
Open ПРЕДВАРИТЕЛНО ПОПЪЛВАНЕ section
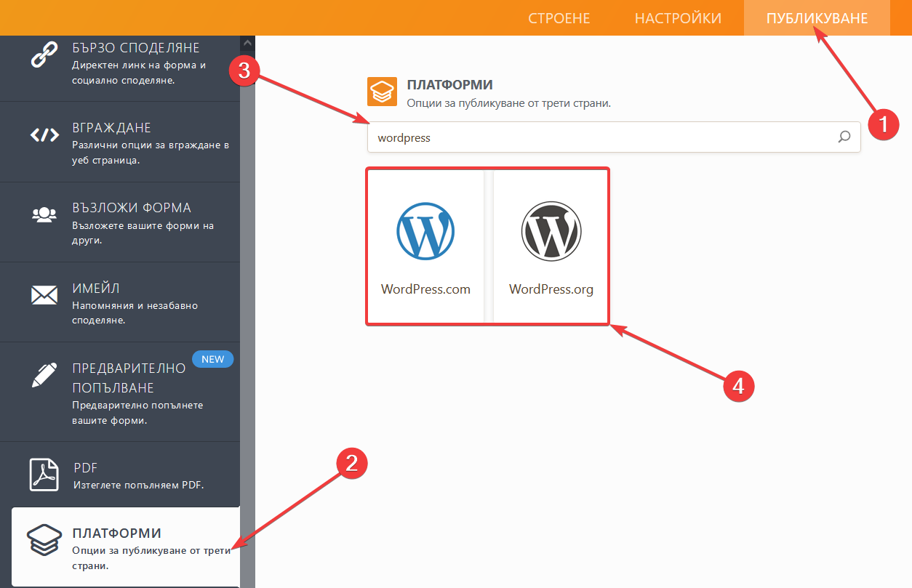pos(120,392)
